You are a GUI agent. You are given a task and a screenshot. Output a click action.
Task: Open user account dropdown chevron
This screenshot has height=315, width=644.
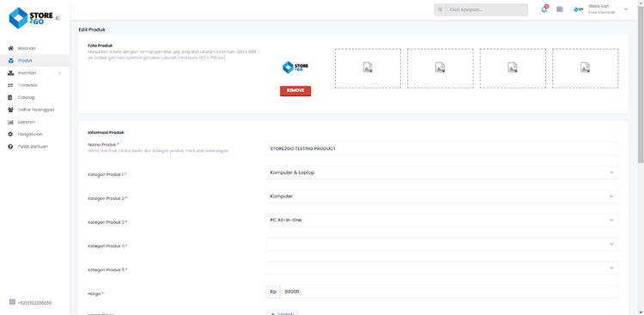(626, 9)
